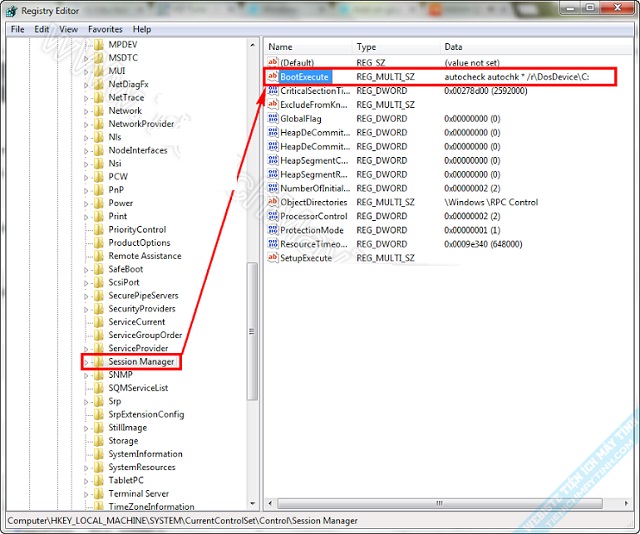Click the ExcludeFromKn... value icon
Image resolution: width=640 pixels, height=534 pixels.
tap(273, 105)
